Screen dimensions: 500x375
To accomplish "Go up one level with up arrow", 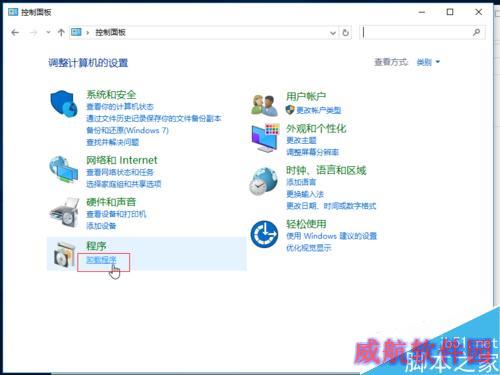I will 61,33.
